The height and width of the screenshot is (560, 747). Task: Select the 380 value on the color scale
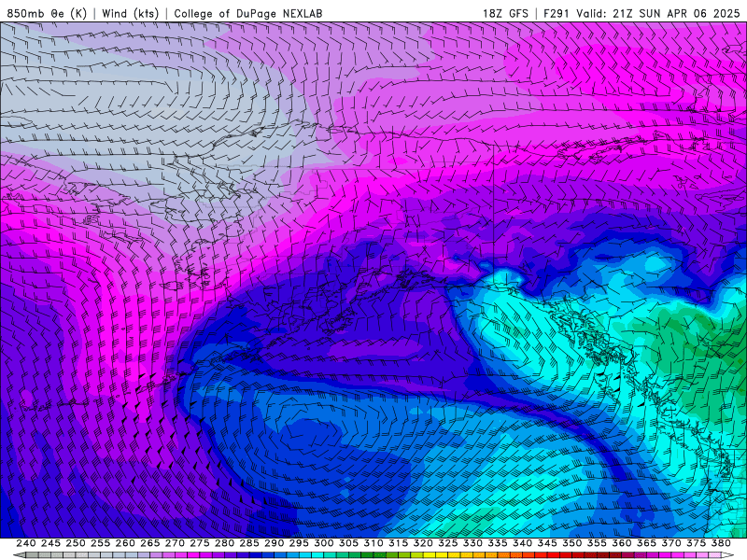[x=721, y=543]
